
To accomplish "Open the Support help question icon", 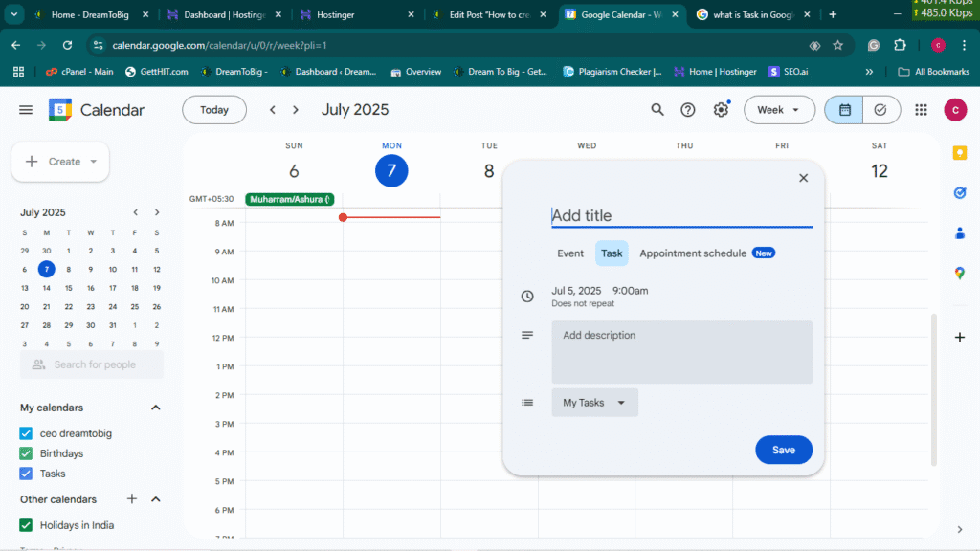I will 688,110.
